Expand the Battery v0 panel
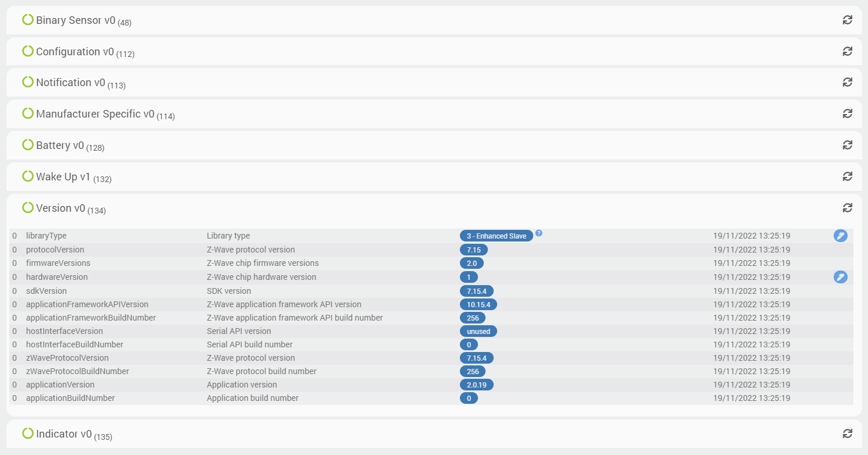Screen dimensions: 868x455 point(60,145)
